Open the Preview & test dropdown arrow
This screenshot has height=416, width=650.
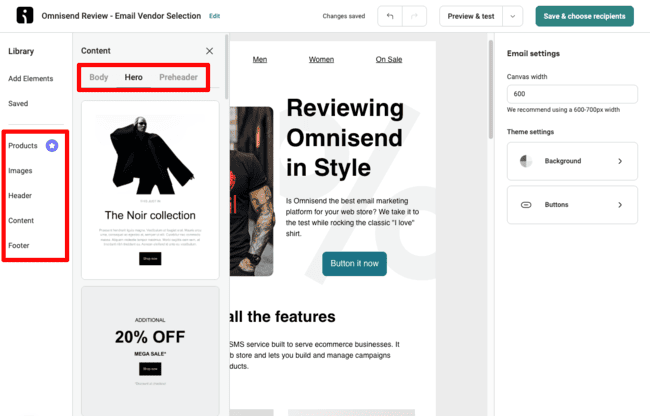tap(512, 16)
